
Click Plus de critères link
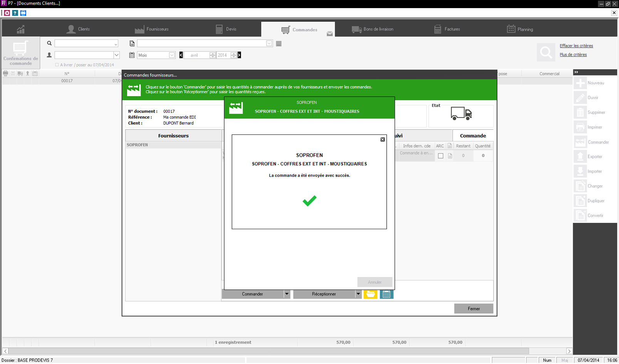coord(573,55)
